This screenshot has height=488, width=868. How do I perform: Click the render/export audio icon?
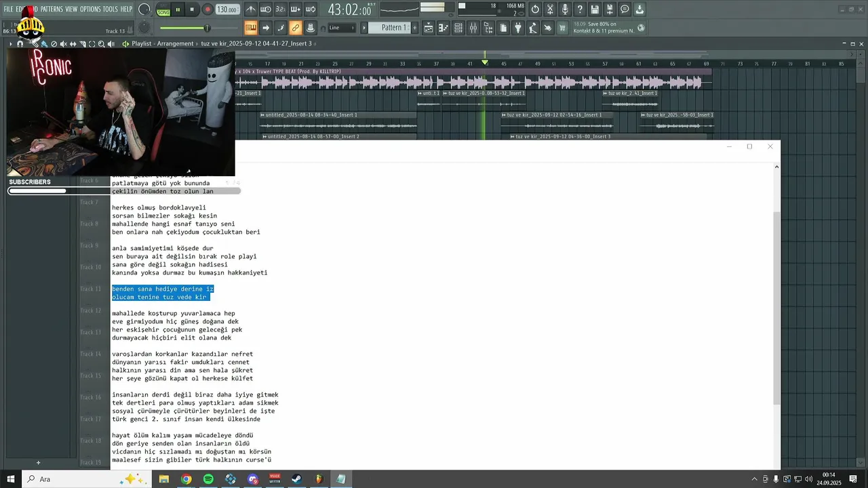(x=610, y=9)
